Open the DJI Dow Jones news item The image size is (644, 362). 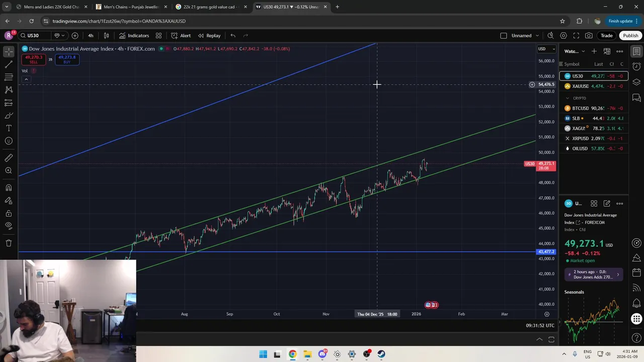point(594,275)
